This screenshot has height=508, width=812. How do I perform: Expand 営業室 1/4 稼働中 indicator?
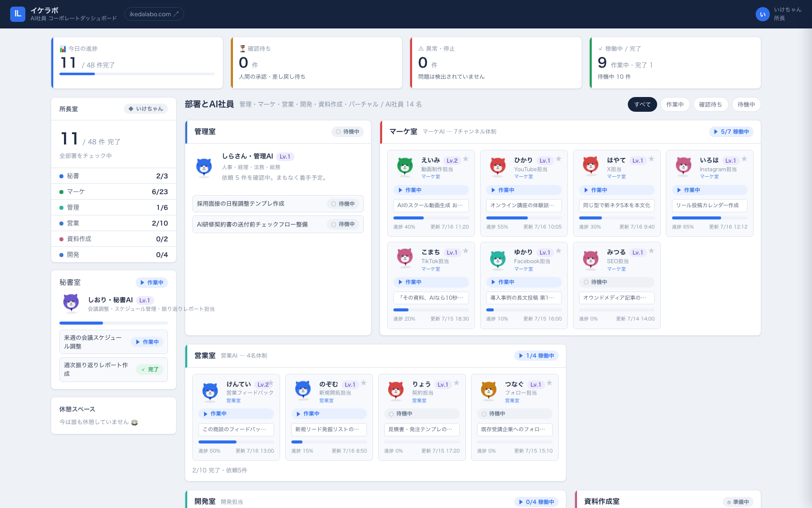tap(536, 356)
